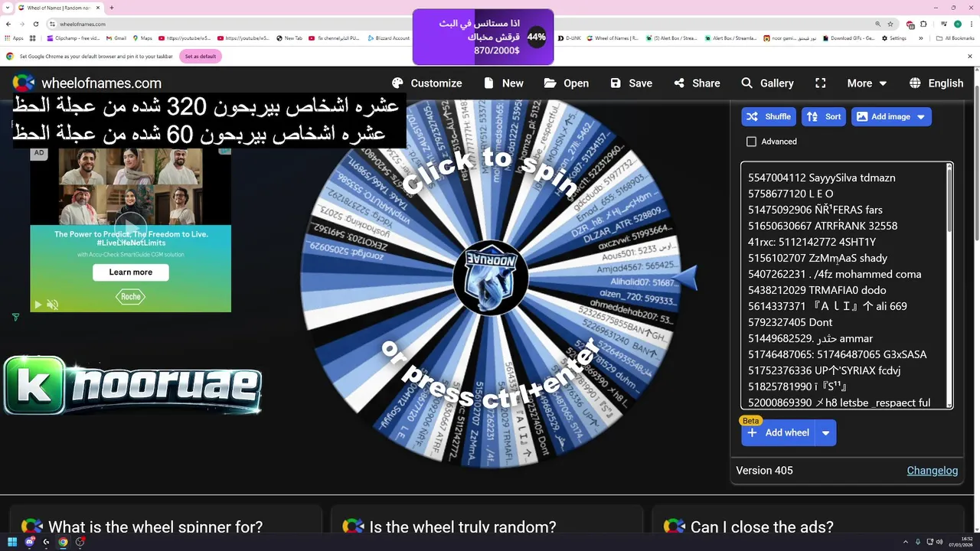Create a New wheel
The height and width of the screenshot is (551, 980).
(502, 83)
